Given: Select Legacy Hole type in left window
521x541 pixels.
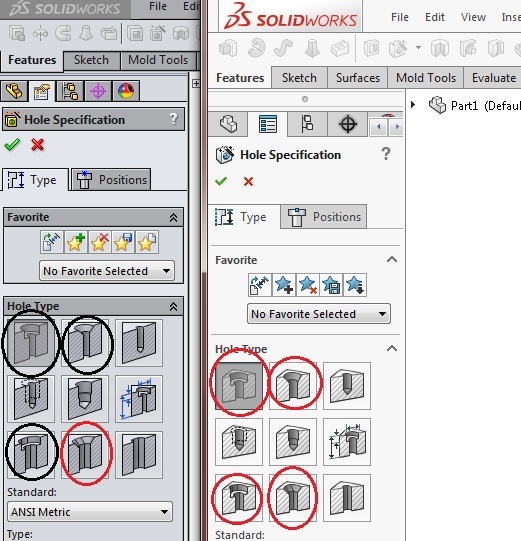Looking at the screenshot, I should coord(139,399).
